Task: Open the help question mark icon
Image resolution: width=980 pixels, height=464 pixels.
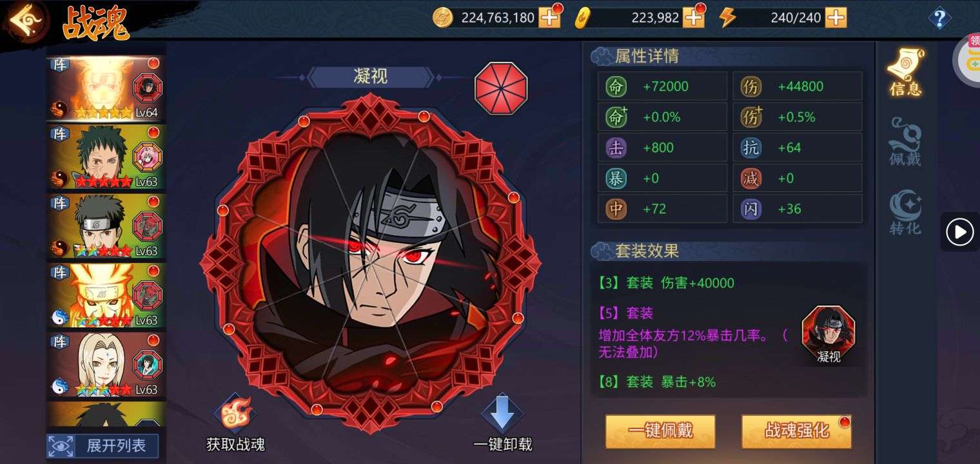Action: point(939,18)
